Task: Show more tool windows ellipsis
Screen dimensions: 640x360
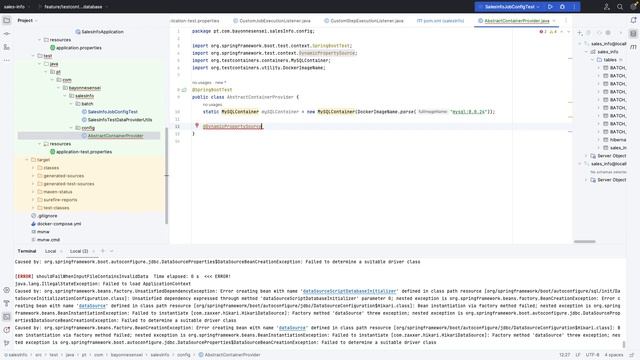Action: (x=7, y=60)
